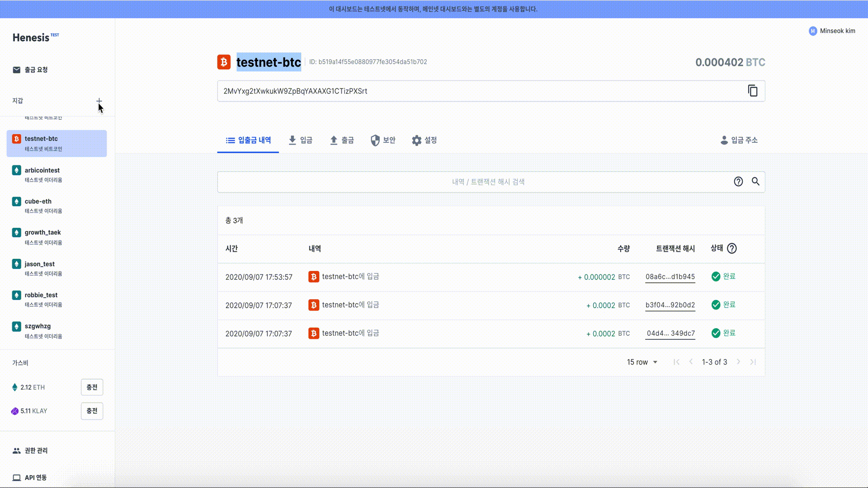Switch to the 입출금 내역 tab
Viewport: 868px width, 488px height.
[x=248, y=140]
